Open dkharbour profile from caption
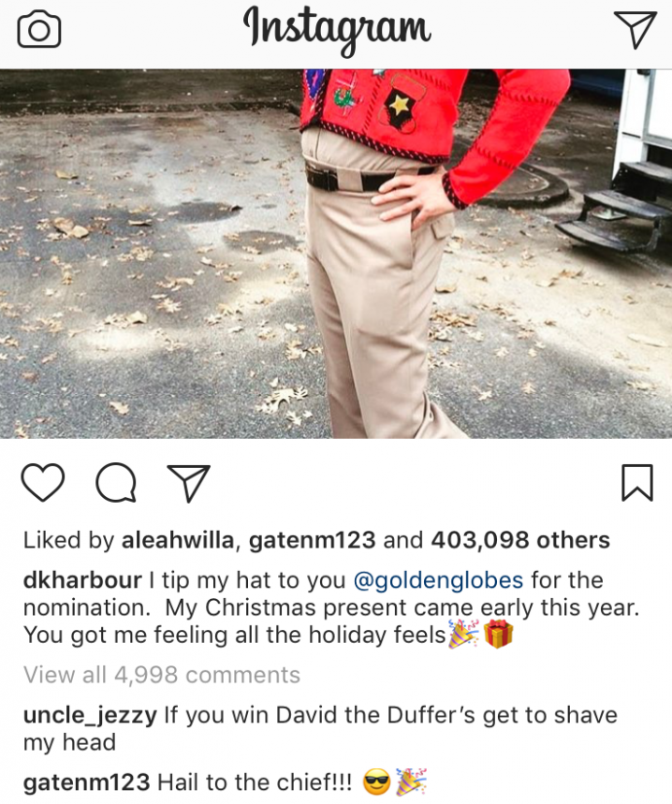Image resolution: width=672 pixels, height=804 pixels. coord(82,580)
